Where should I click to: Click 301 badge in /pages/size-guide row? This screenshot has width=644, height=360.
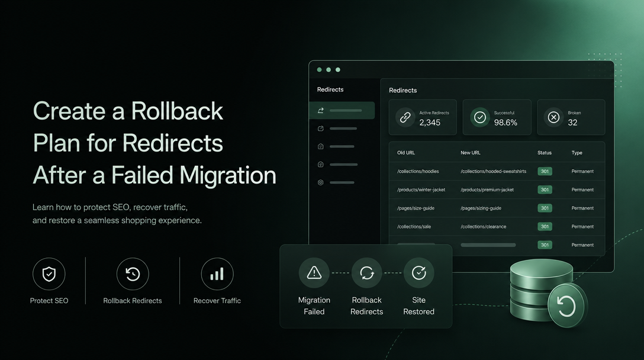click(545, 208)
